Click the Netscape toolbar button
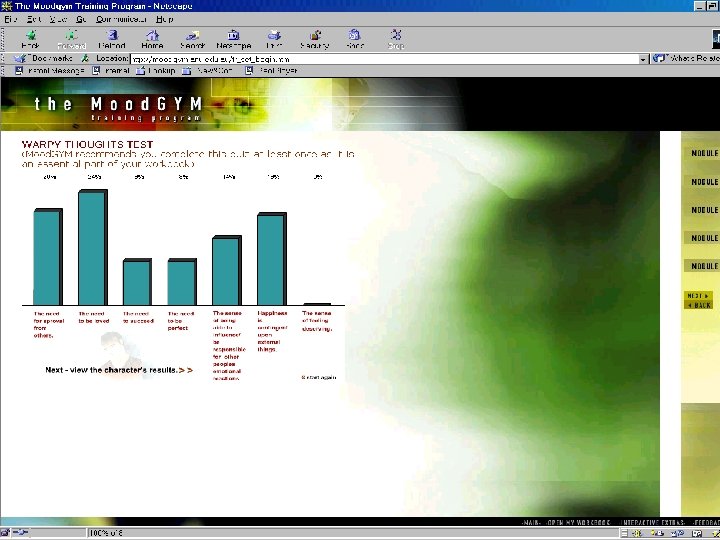Screen dimensions: 720x540 [233, 40]
